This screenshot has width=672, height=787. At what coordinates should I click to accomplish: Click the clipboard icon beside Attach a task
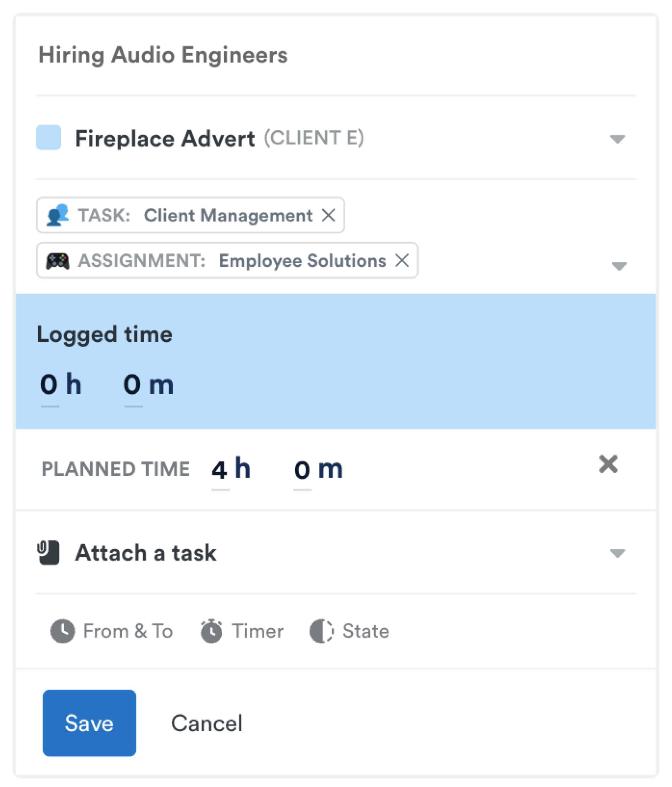[48, 552]
